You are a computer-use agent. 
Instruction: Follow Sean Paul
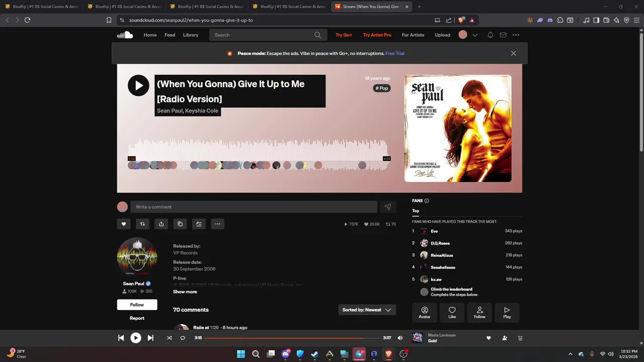pyautogui.click(x=137, y=305)
